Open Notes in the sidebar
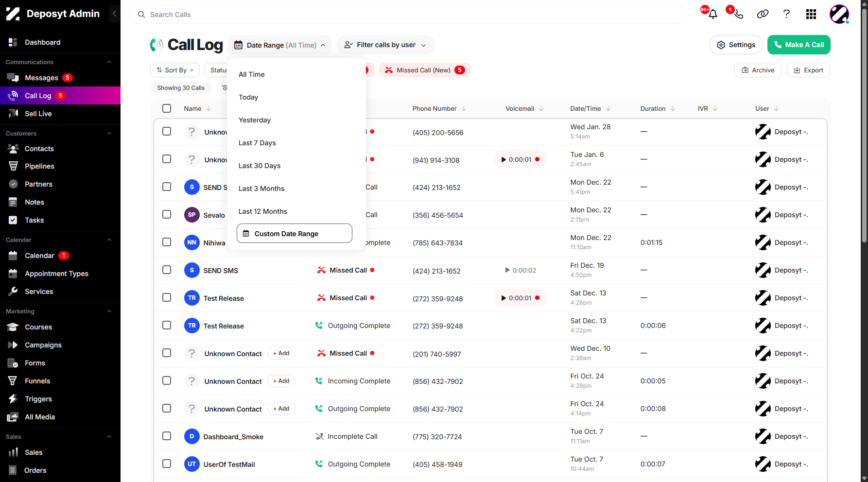 coord(34,202)
